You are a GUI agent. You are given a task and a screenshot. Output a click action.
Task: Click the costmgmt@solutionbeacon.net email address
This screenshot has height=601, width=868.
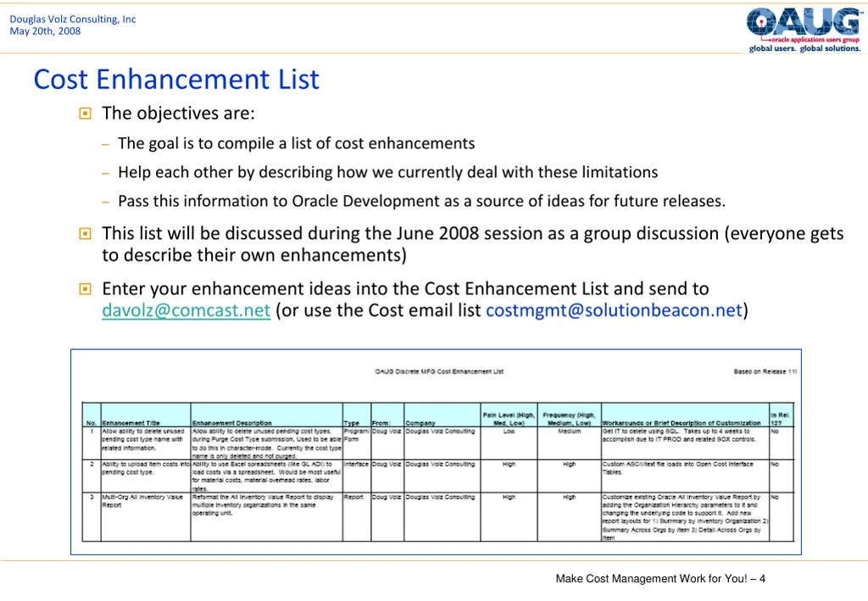pyautogui.click(x=614, y=310)
